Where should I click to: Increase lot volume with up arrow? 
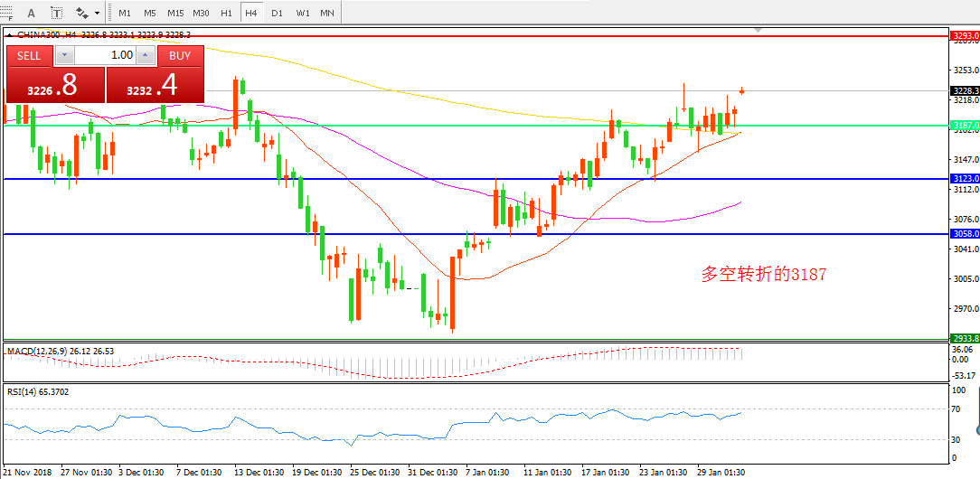[x=145, y=55]
